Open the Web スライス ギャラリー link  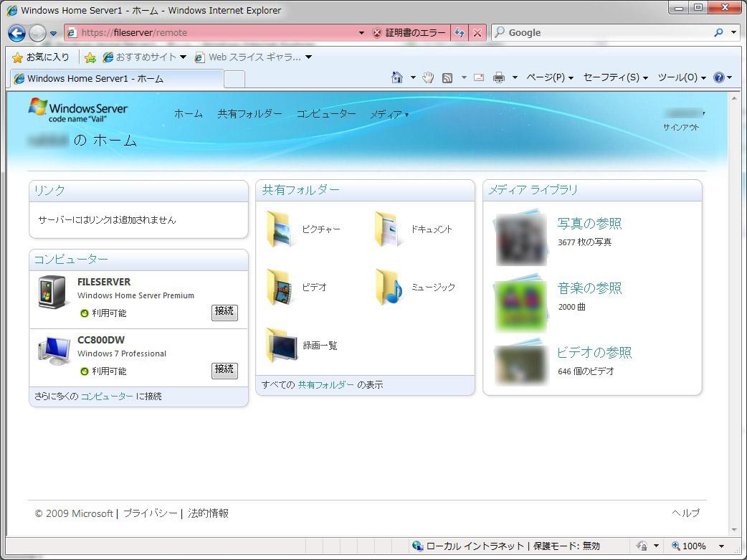(x=253, y=57)
